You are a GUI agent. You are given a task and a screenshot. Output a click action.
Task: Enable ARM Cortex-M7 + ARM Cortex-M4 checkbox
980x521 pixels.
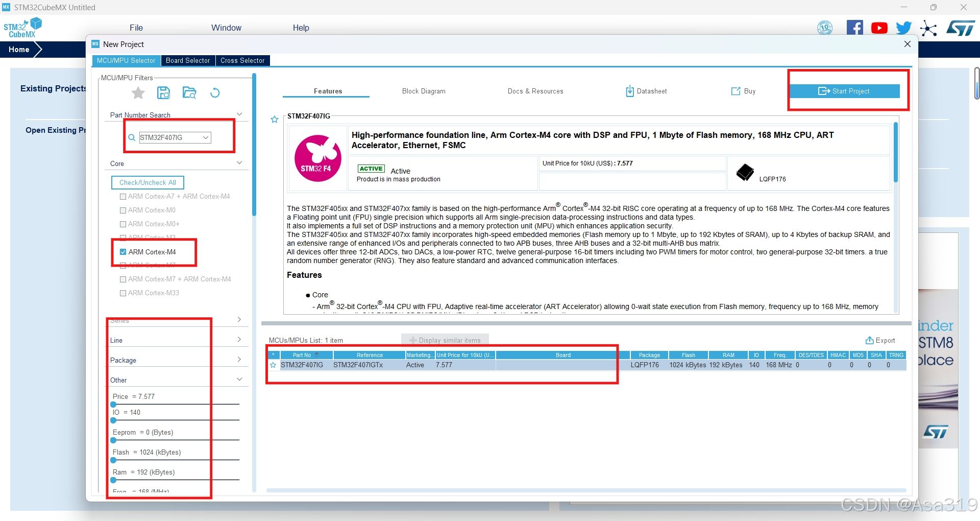point(123,279)
